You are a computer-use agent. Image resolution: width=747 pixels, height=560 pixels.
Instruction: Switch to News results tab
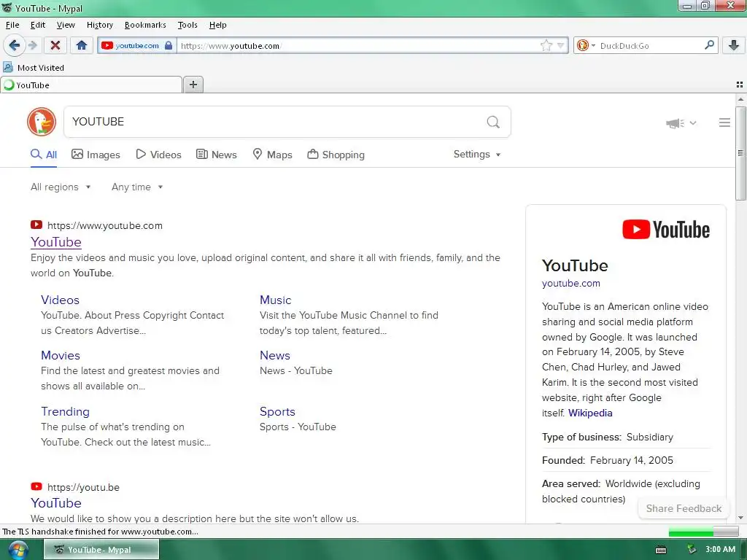(x=216, y=155)
